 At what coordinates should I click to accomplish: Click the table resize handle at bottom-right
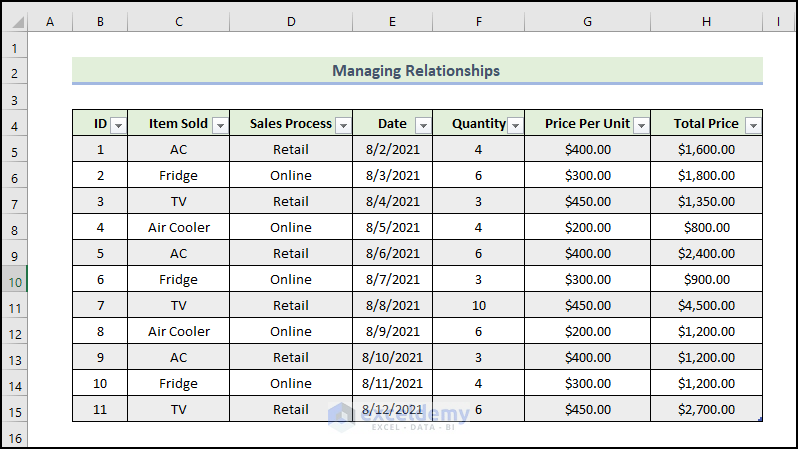[x=760, y=420]
